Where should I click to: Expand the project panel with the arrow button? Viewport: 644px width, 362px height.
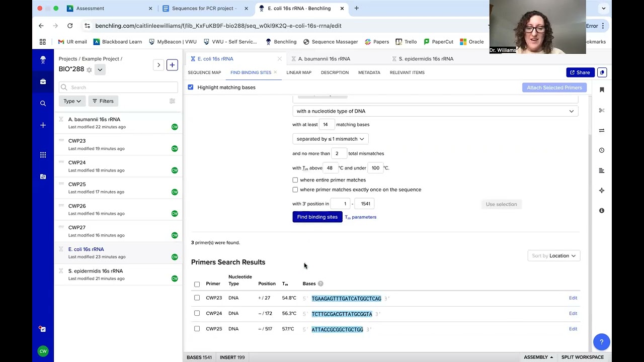(x=158, y=65)
